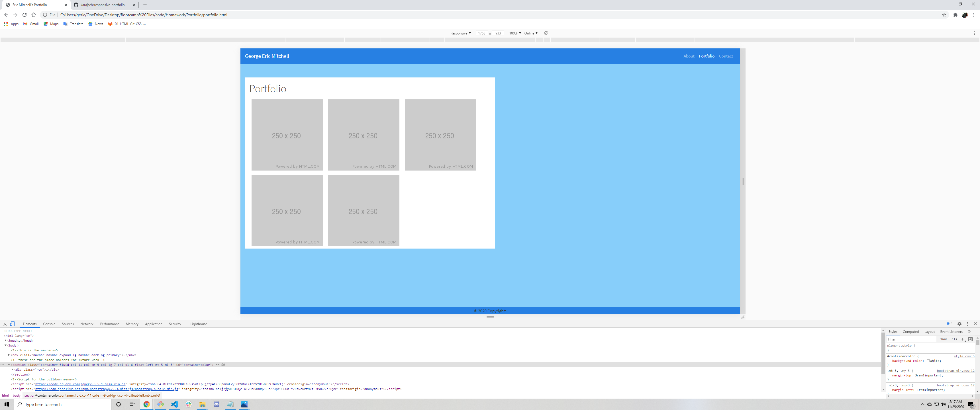Add a new style rule with the plus icon
Image resolution: width=980 pixels, height=410 pixels.
[x=963, y=339]
